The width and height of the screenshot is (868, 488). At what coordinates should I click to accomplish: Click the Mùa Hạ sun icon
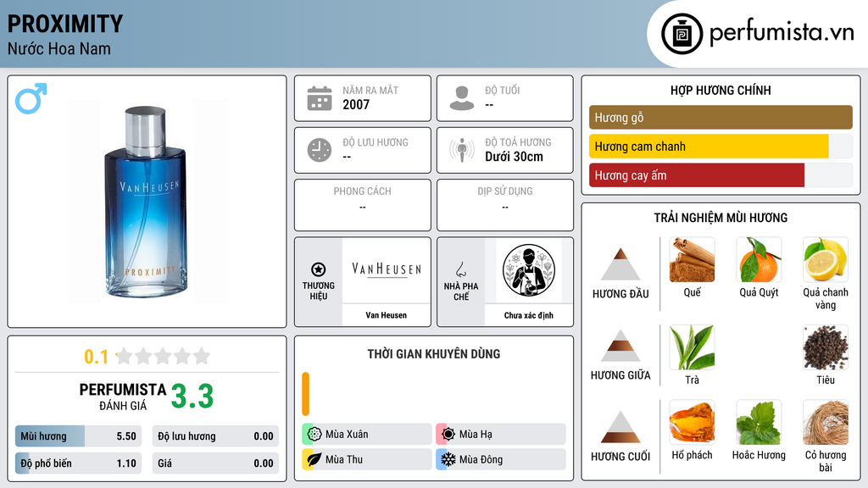point(448,435)
